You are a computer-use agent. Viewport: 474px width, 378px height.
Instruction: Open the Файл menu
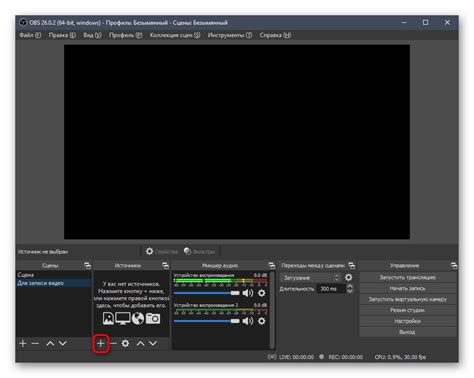30,35
